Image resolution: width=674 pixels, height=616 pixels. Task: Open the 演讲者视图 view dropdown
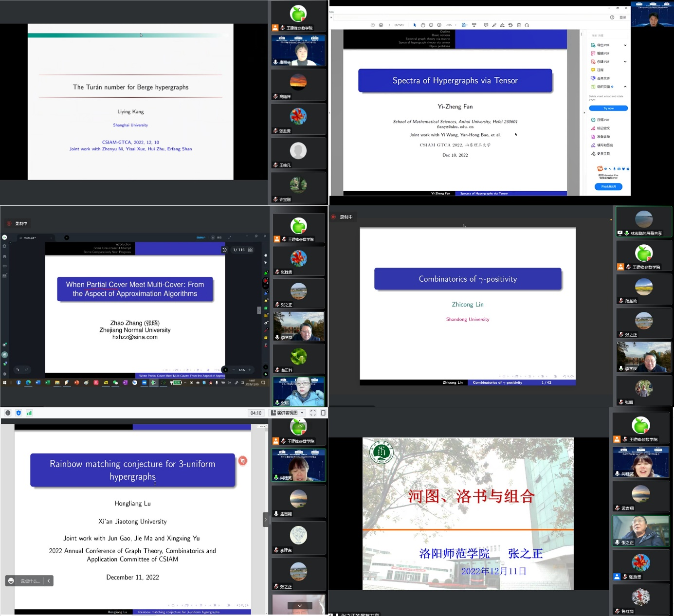point(288,413)
